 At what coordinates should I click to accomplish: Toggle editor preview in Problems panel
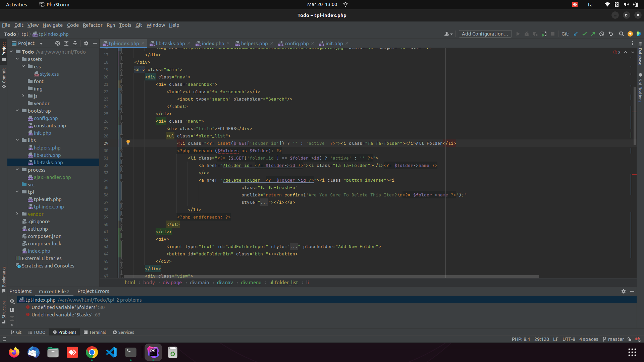pos(12,310)
